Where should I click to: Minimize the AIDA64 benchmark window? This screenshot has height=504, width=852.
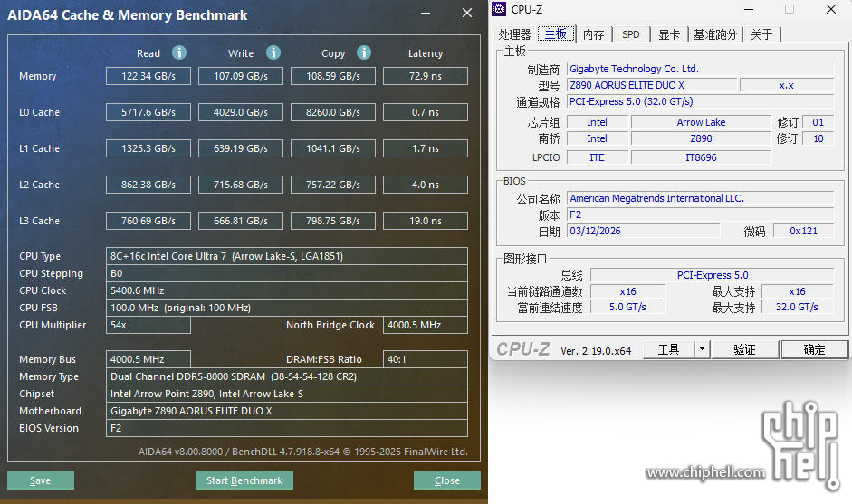coord(426,13)
